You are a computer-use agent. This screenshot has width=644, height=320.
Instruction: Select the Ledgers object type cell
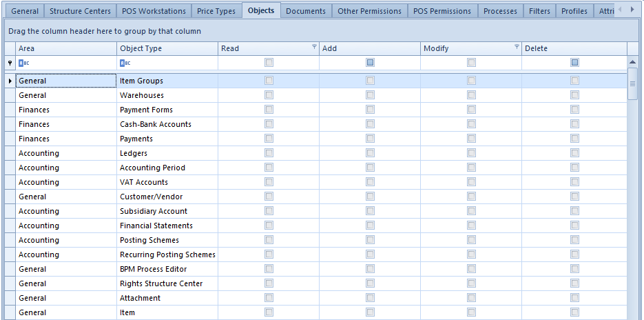[167, 153]
